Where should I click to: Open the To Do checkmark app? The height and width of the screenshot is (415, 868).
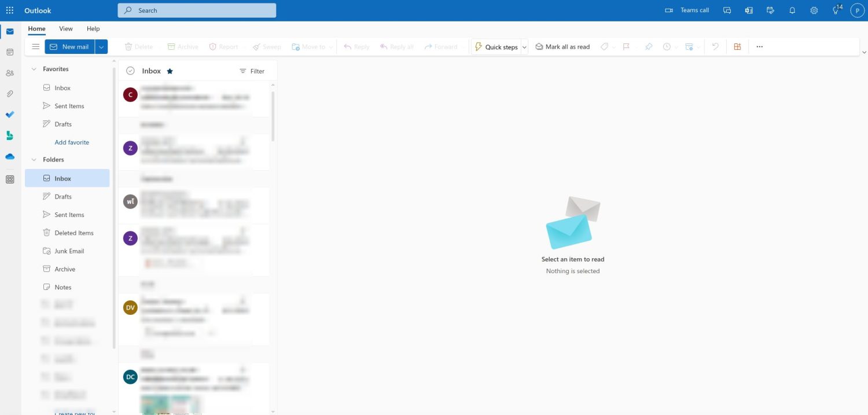click(x=10, y=115)
